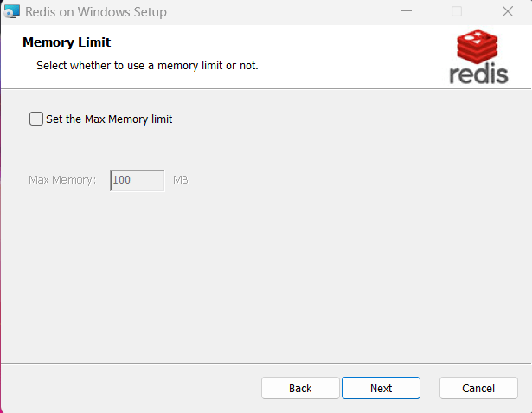Click the Redis logo in the header
The height and width of the screenshot is (413, 532).
click(478, 57)
